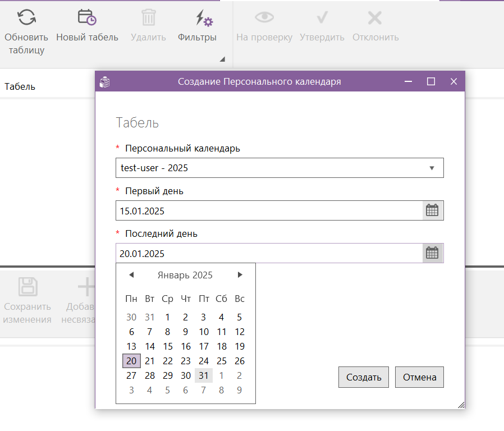Select 13 in the calendar
Image resolution: width=504 pixels, height=431 pixels.
[131, 346]
